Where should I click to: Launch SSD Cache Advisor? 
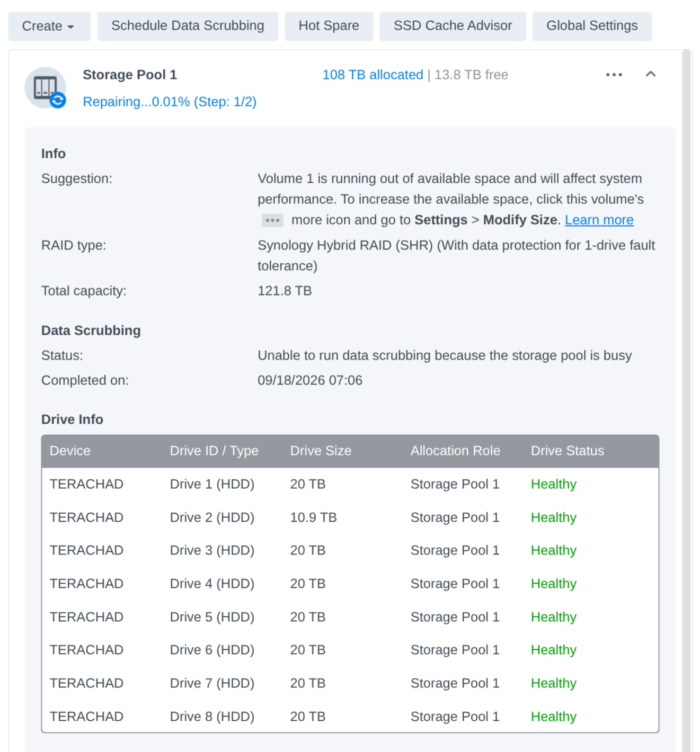point(453,26)
